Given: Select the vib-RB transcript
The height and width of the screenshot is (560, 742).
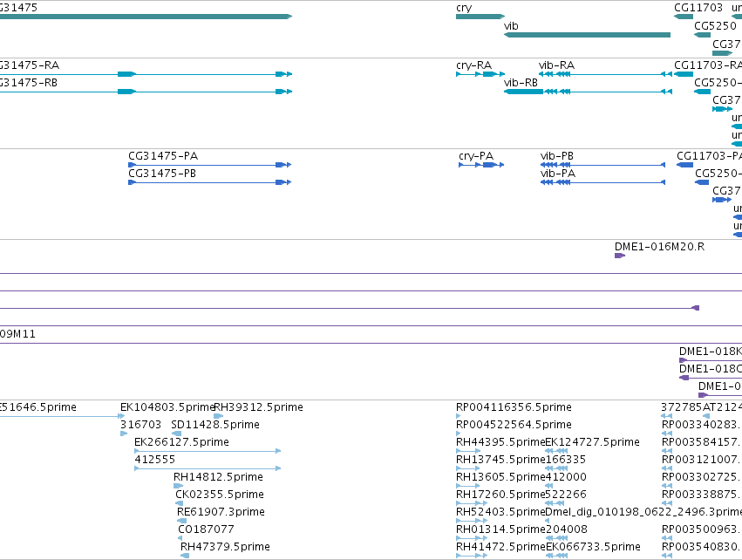Looking at the screenshot, I should click(x=588, y=92).
